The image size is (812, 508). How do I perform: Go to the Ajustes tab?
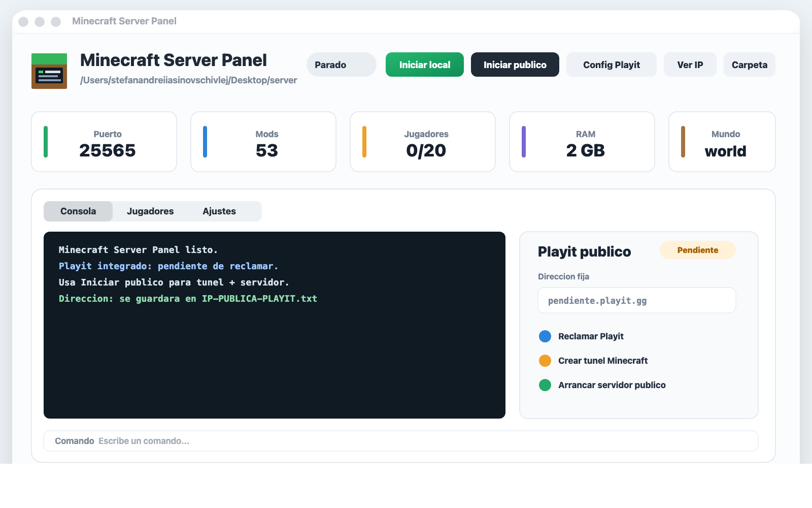219,211
